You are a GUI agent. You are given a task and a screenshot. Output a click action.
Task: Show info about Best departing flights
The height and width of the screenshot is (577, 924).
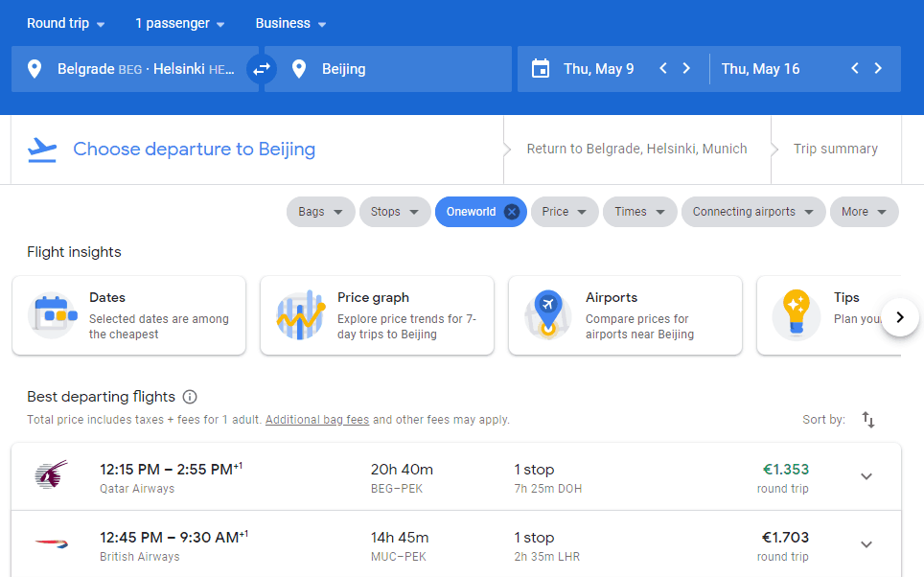point(190,397)
